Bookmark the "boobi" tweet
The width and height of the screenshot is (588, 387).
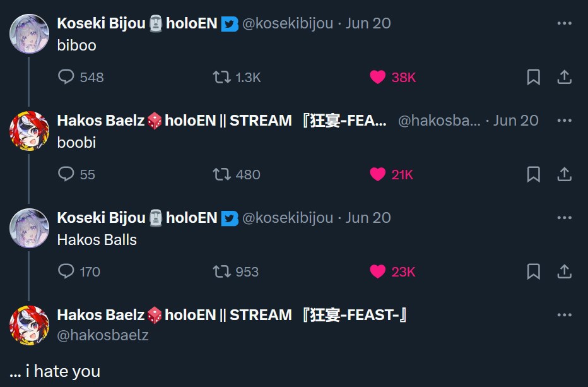click(x=533, y=174)
